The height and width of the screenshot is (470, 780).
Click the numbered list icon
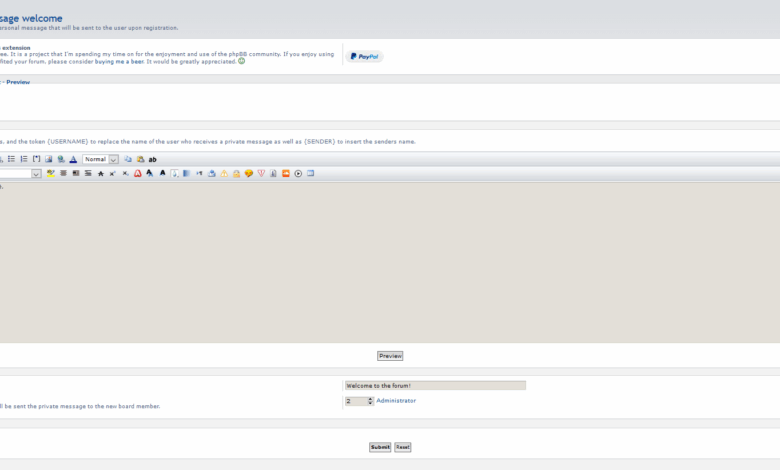click(x=24, y=159)
